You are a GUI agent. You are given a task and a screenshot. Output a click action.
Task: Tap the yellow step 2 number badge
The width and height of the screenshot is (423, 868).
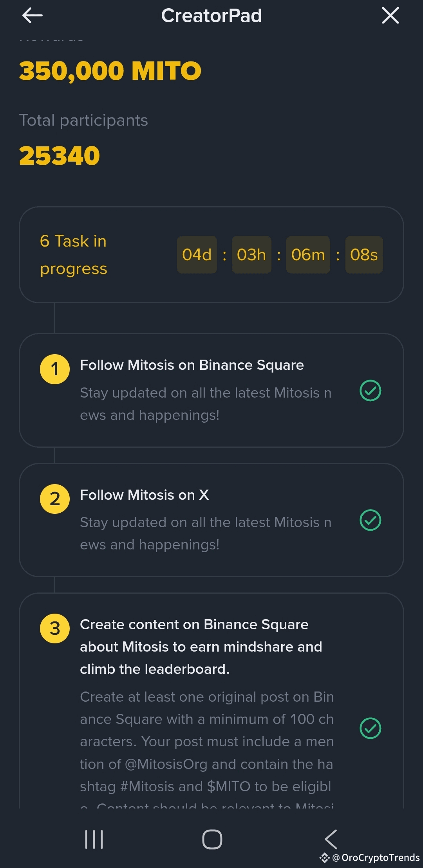[55, 499]
